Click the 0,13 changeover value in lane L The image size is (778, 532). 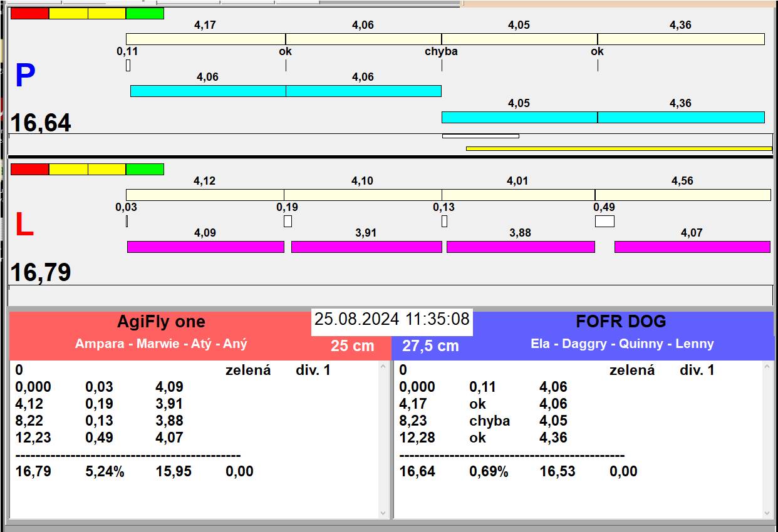(x=444, y=207)
